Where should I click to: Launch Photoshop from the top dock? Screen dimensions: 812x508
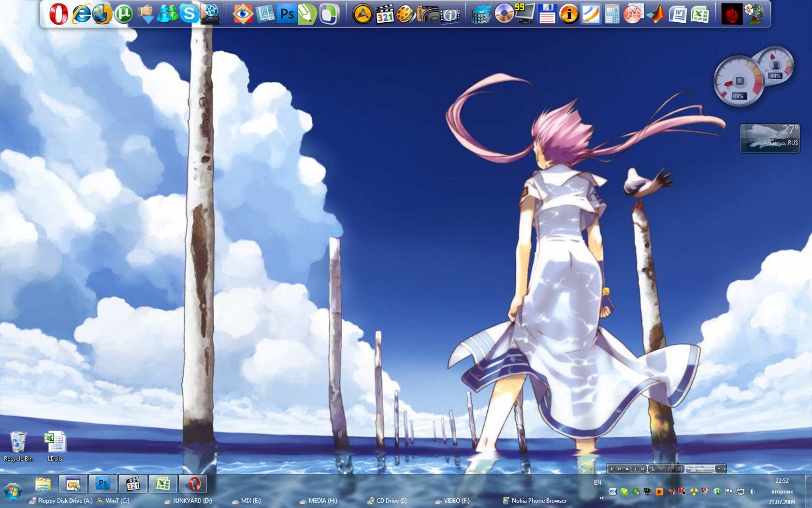click(x=287, y=14)
